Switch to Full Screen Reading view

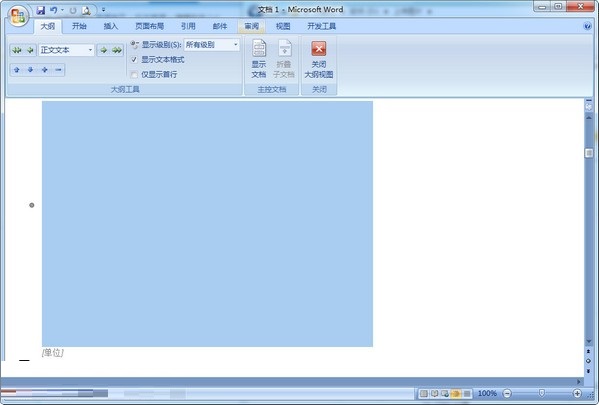pyautogui.click(x=435, y=393)
